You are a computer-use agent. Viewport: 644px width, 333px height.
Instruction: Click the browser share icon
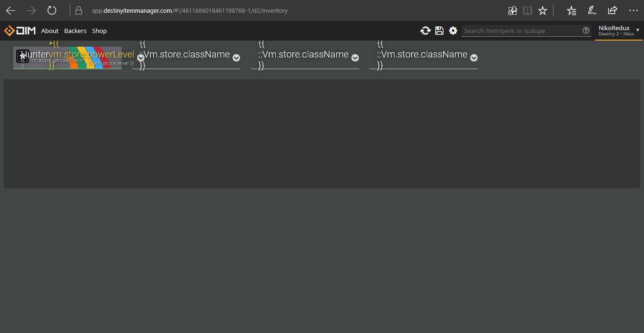[x=611, y=10]
